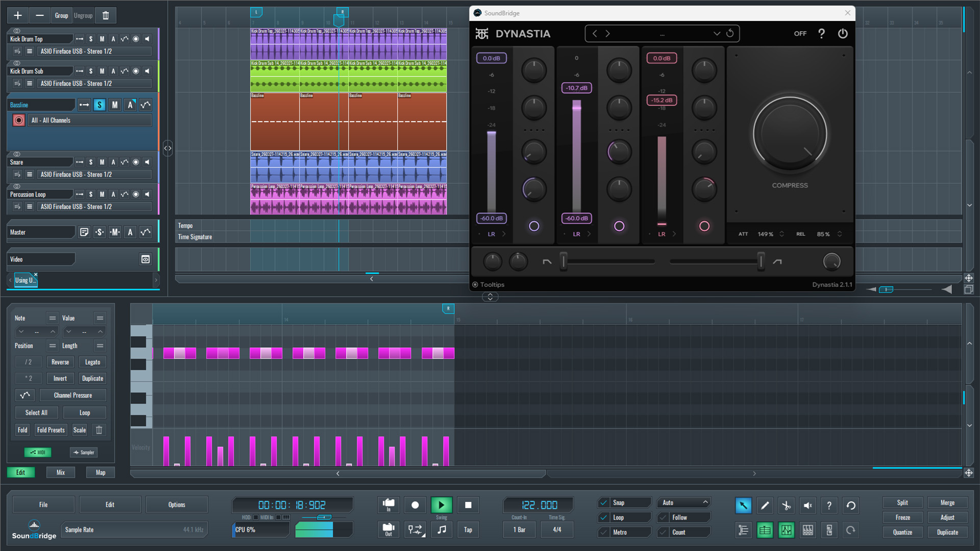Screen dimensions: 980x551
Task: Switch to the Map tab
Action: point(101,472)
